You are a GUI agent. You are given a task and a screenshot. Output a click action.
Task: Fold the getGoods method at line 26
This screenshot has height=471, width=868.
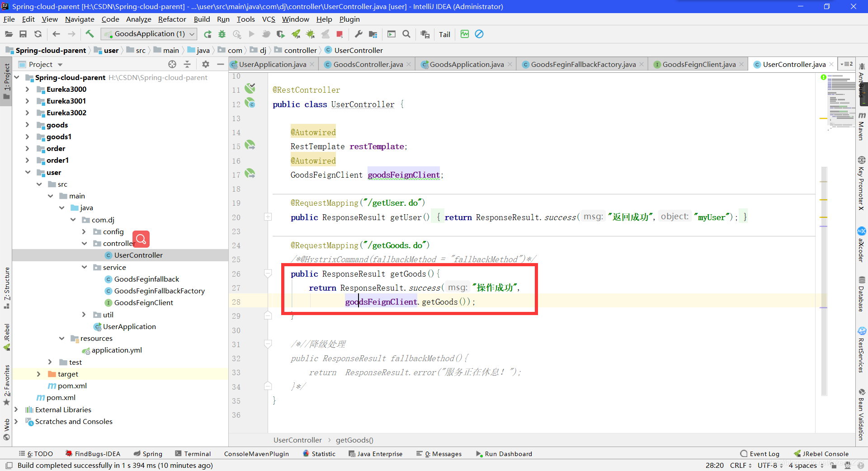point(268,273)
